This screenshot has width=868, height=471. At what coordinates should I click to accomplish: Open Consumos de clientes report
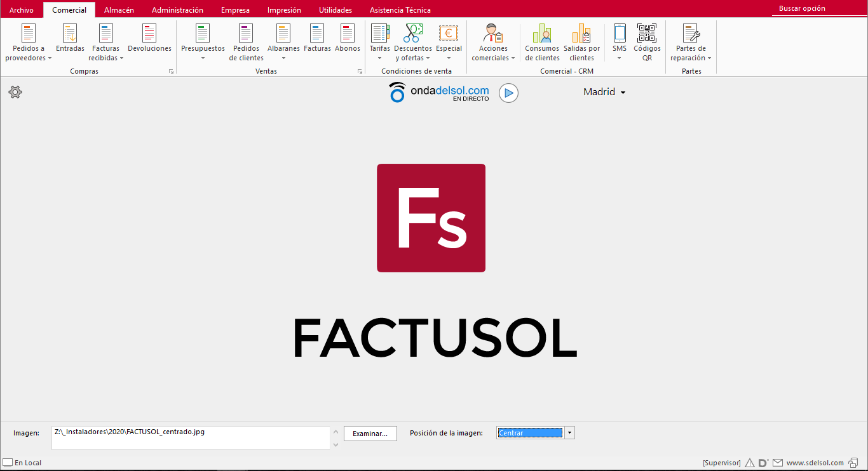(542, 43)
